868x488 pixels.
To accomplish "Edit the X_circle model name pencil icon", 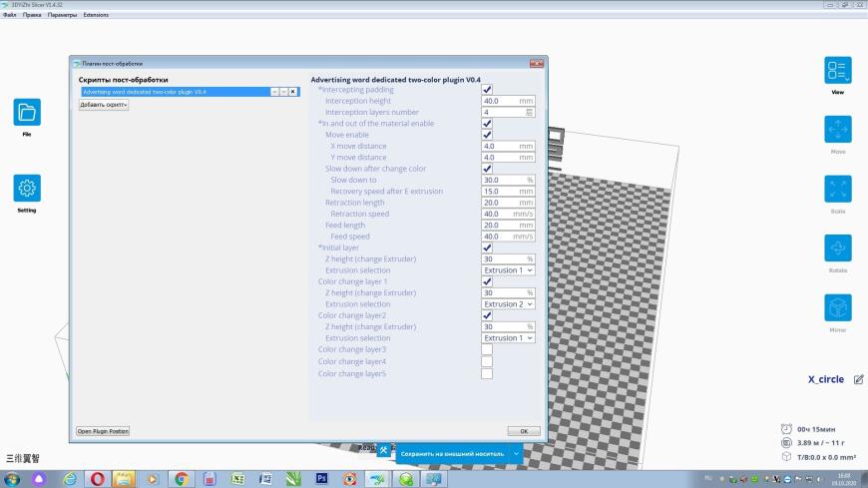I will [859, 379].
